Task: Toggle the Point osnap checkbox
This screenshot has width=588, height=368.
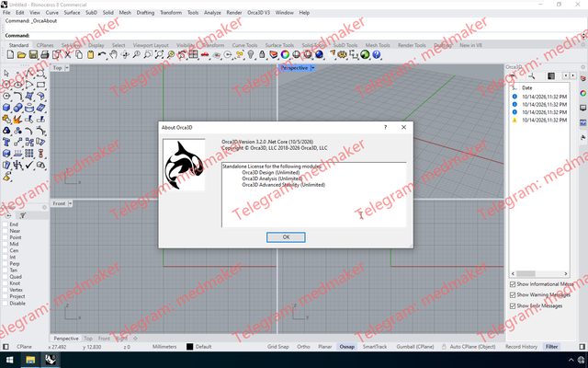Action: 6,237
